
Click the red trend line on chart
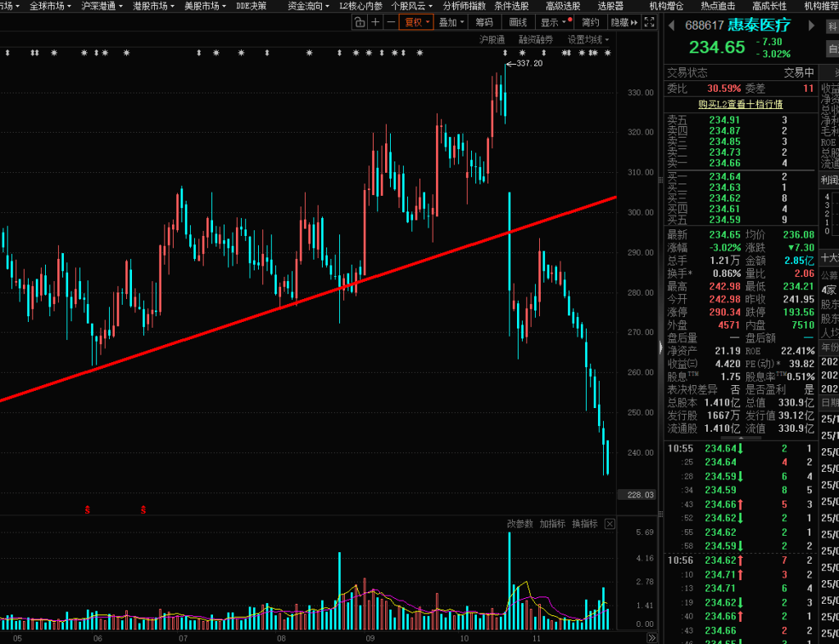(x=246, y=319)
